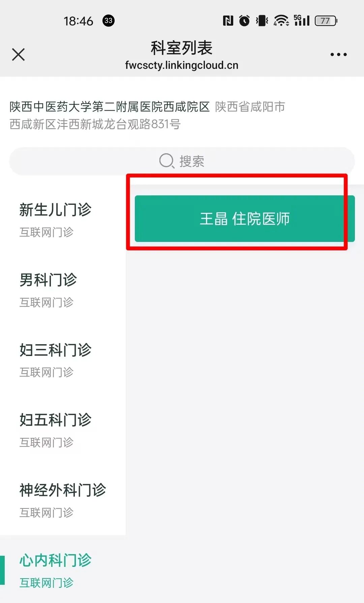
Task: Tap the vibrate mode status icon
Action: click(262, 21)
